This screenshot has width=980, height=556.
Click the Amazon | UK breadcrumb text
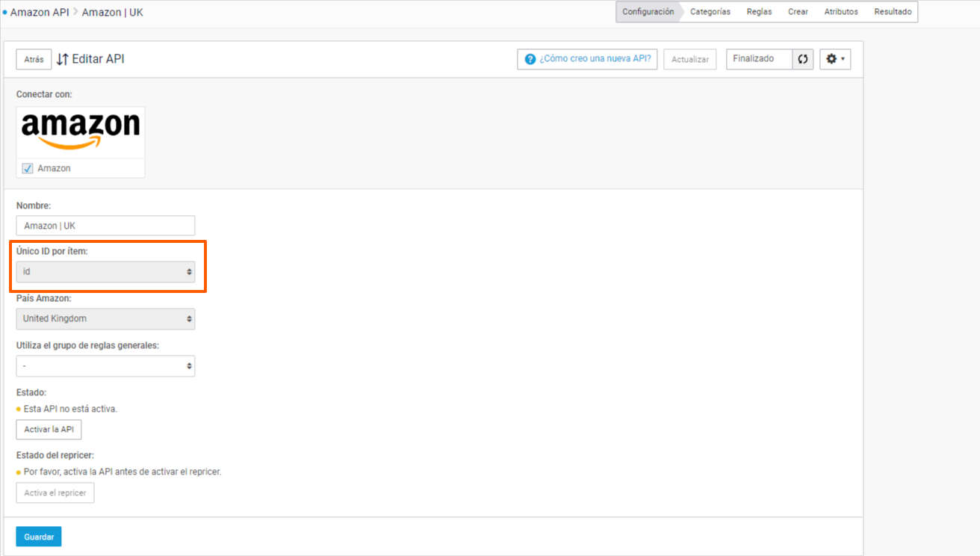[113, 13]
